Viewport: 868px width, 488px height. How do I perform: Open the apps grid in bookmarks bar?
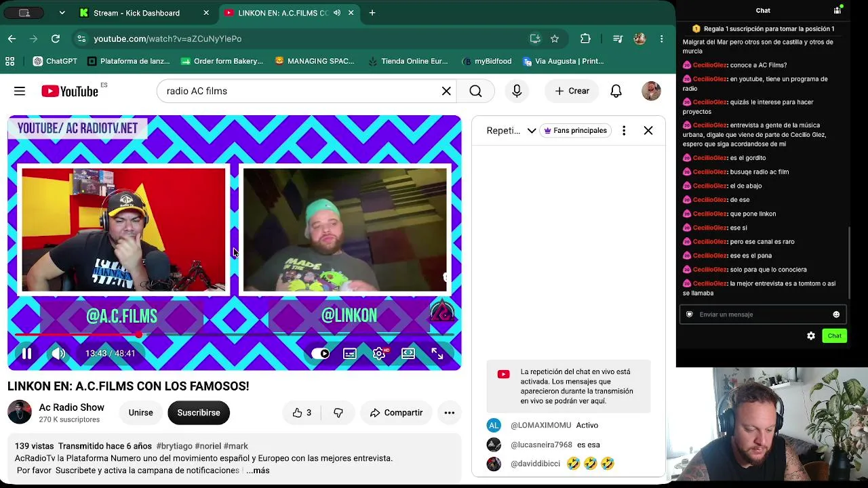(10, 61)
